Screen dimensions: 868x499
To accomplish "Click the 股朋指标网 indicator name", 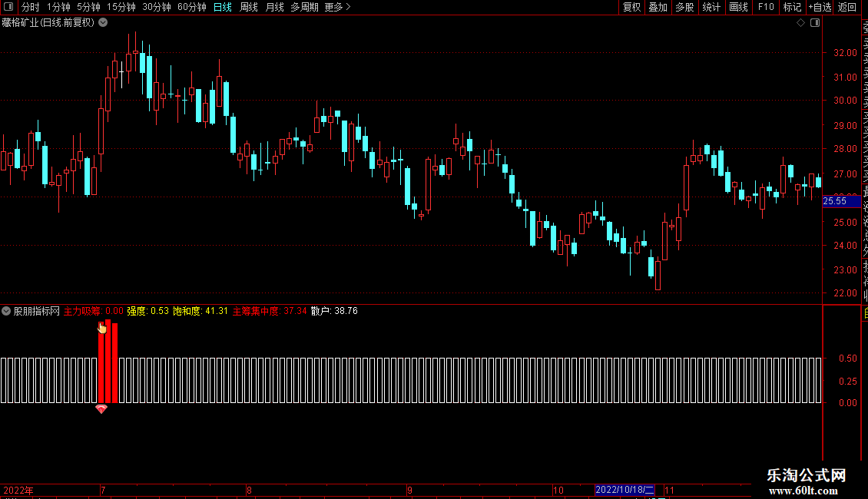I will click(x=37, y=311).
